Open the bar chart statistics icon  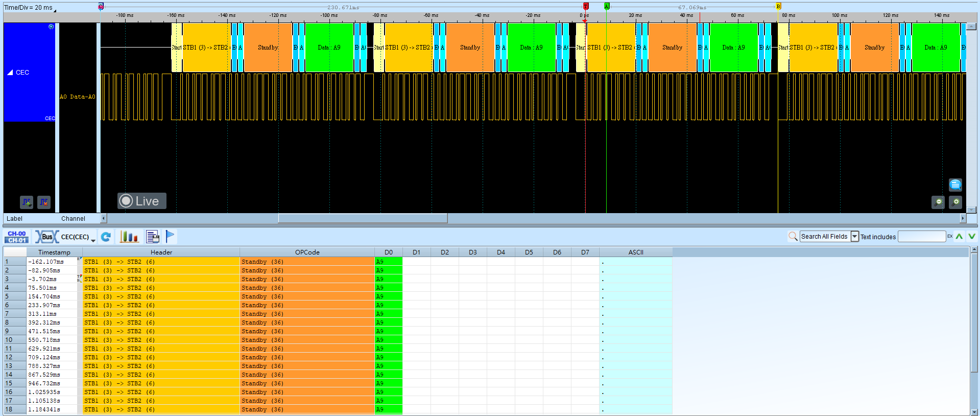pyautogui.click(x=129, y=237)
